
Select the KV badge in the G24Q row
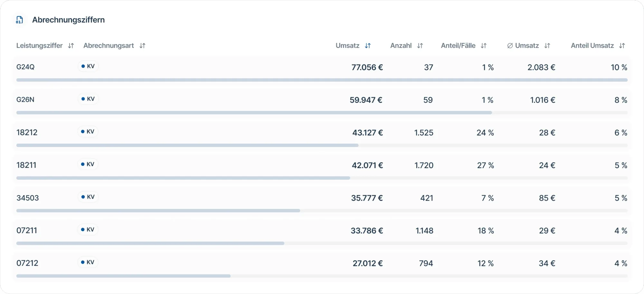[88, 66]
